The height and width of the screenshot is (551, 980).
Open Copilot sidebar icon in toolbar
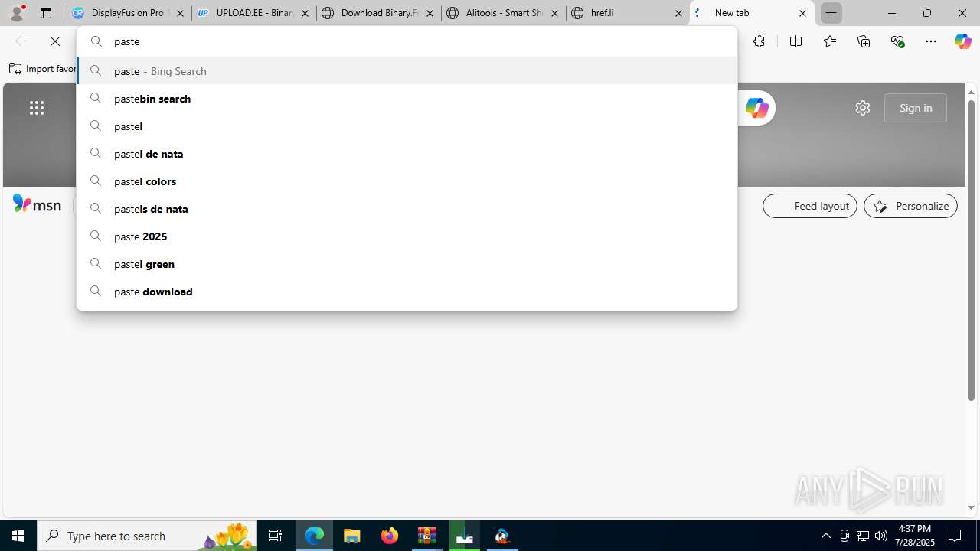point(962,41)
